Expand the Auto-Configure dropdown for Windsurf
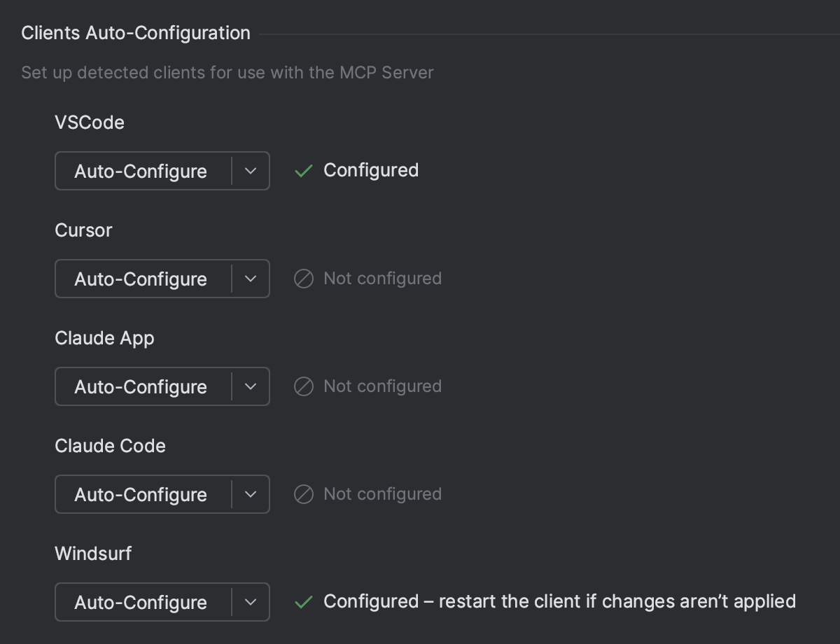This screenshot has height=644, width=840. click(251, 602)
